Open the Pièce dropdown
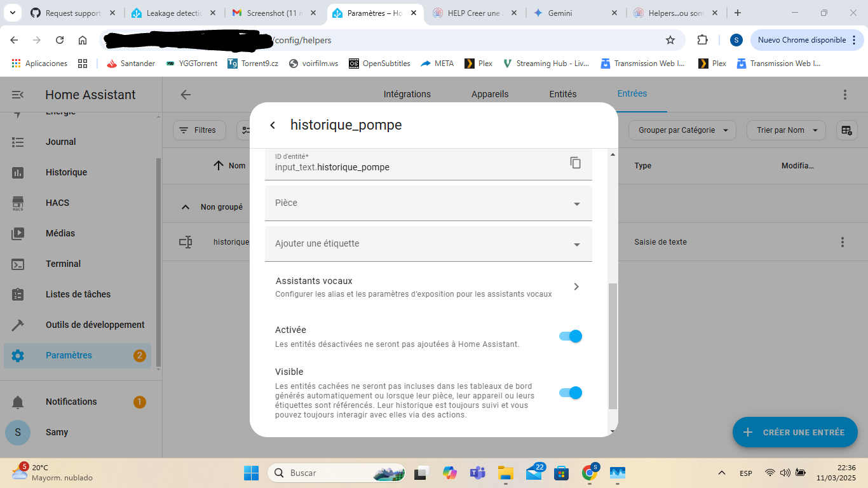 pos(428,203)
